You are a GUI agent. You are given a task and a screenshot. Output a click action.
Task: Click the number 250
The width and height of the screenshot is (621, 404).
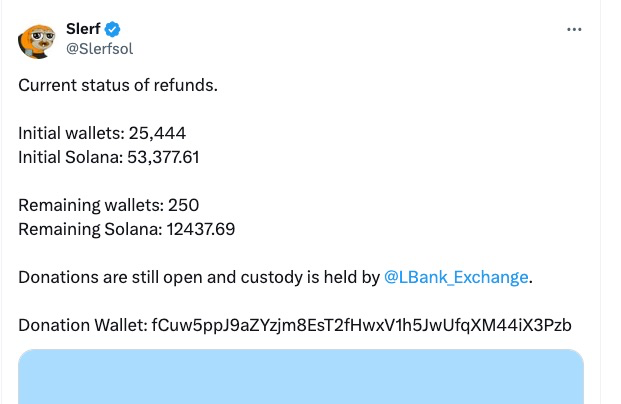coord(184,205)
